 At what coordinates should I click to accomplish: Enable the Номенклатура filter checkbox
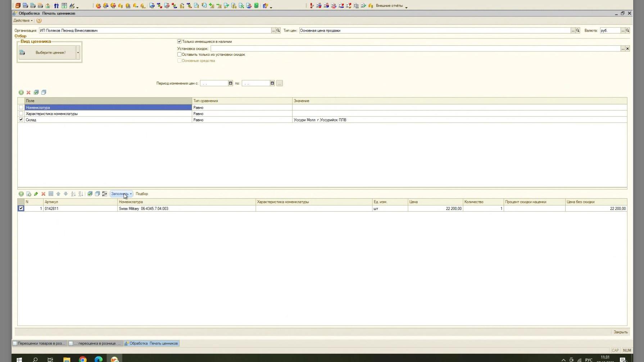click(21, 107)
